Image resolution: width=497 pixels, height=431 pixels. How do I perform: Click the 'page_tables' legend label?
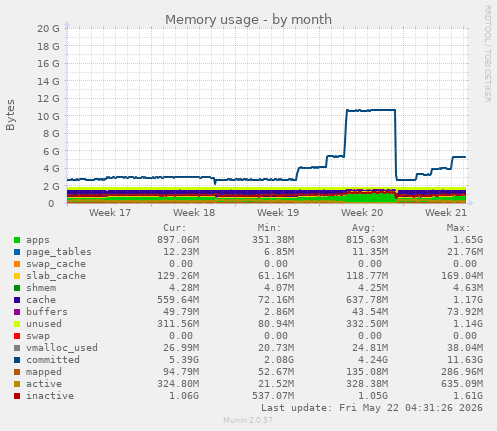[59, 252]
